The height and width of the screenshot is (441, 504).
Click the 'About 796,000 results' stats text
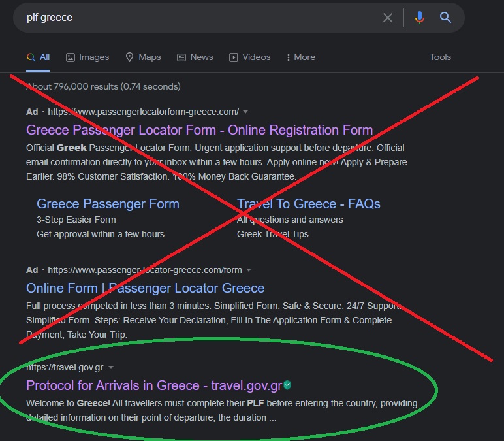103,86
